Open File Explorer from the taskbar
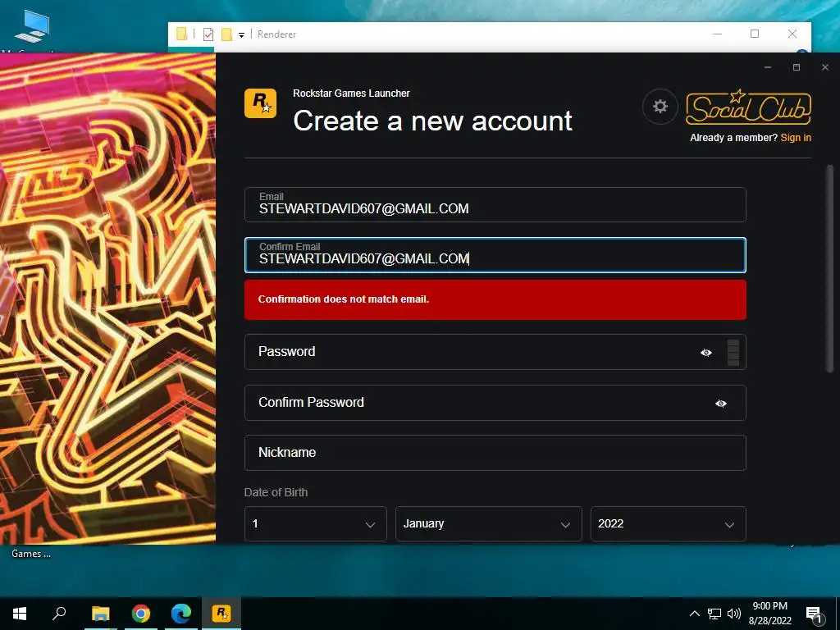The width and height of the screenshot is (840, 630). (x=100, y=614)
